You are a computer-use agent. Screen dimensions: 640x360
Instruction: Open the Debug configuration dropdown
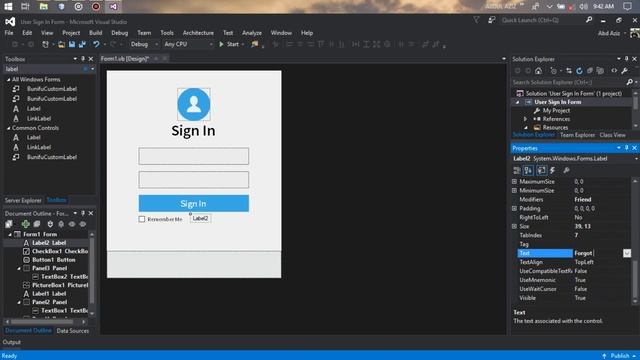(144, 44)
